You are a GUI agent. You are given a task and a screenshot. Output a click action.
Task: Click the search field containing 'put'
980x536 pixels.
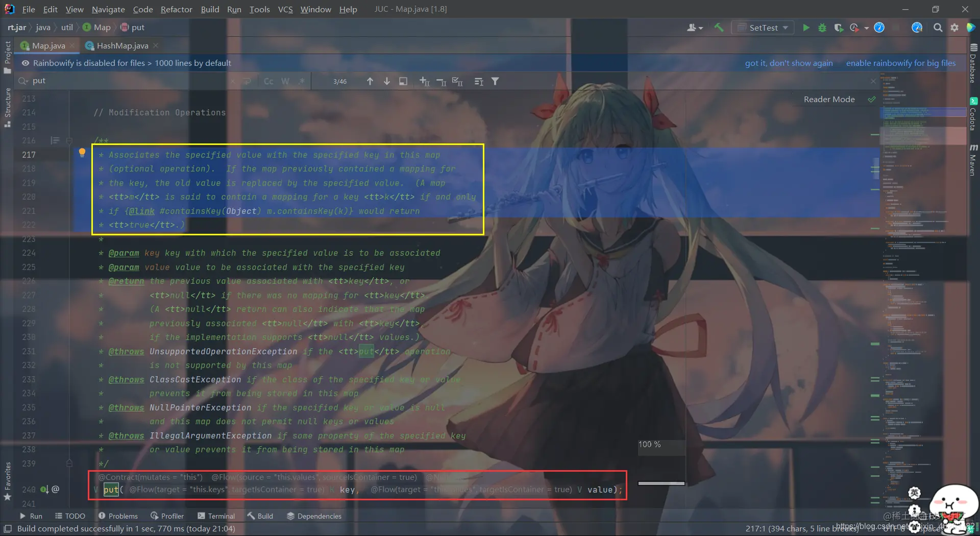[x=128, y=81]
